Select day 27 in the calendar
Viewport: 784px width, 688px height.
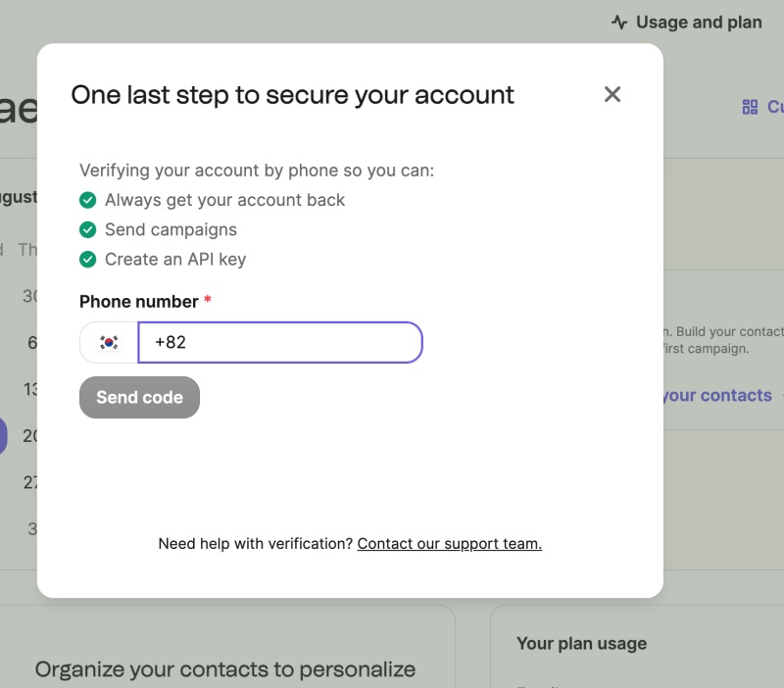click(30, 482)
